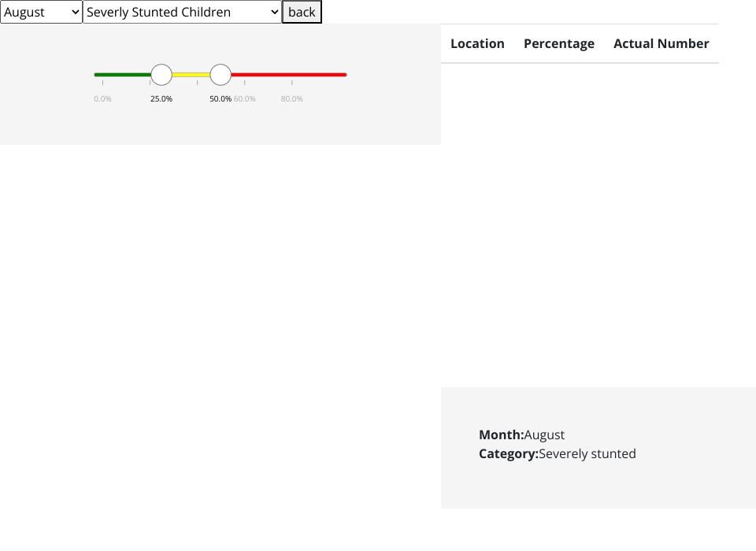Click the green segment of the slider
The image size is (756, 551).
coord(122,75)
